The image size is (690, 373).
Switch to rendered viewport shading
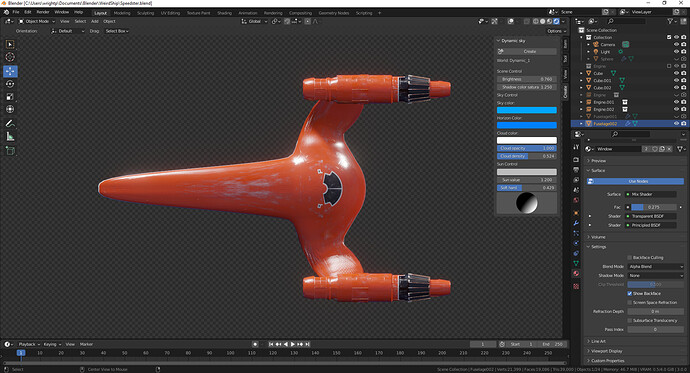[556, 21]
